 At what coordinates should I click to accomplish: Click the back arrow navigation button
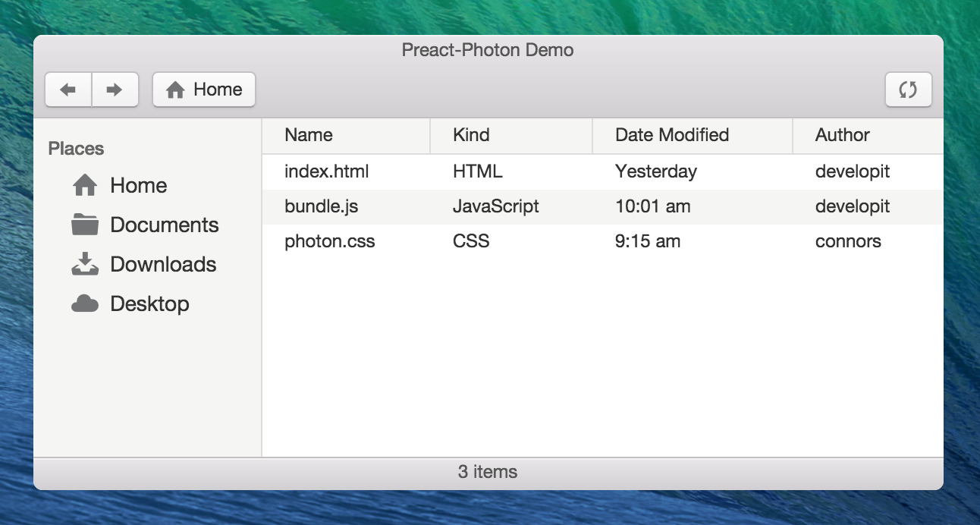click(x=68, y=90)
